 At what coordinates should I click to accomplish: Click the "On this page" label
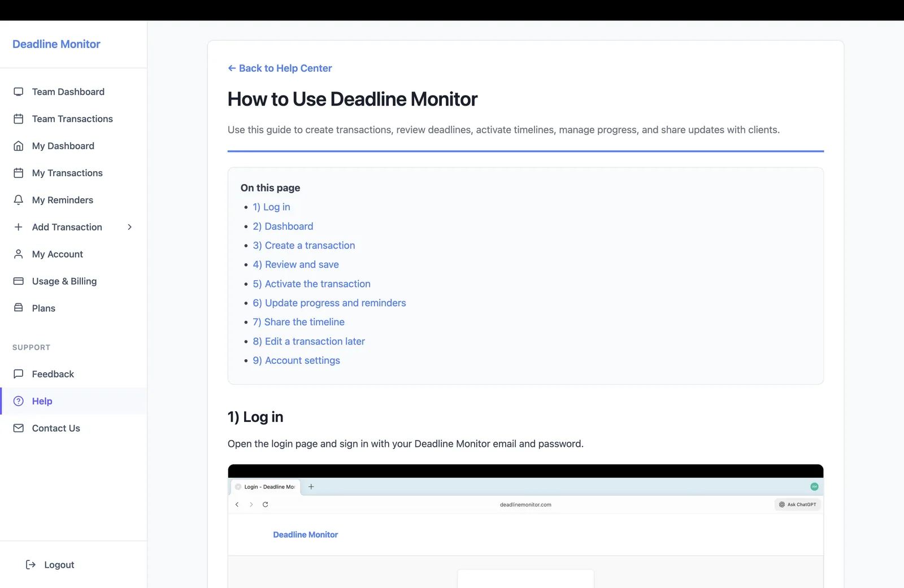[x=271, y=188]
